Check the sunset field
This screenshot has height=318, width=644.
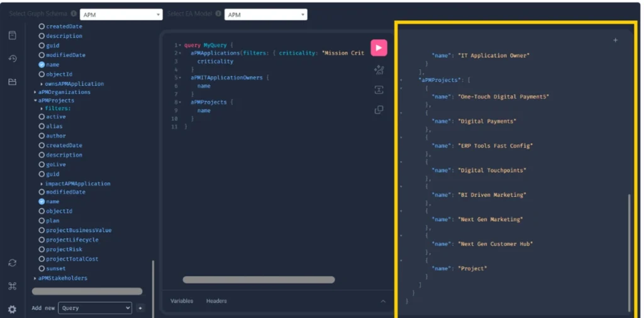[42, 269]
